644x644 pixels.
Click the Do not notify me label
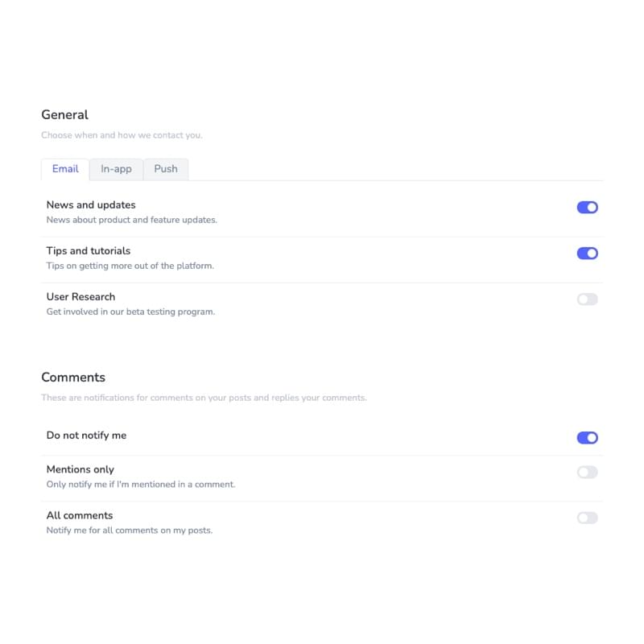pos(86,436)
